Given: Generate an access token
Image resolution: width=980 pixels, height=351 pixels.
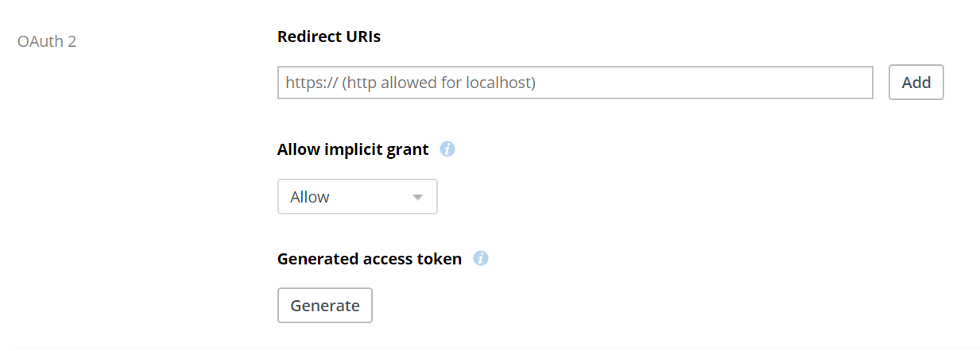Looking at the screenshot, I should [x=325, y=306].
